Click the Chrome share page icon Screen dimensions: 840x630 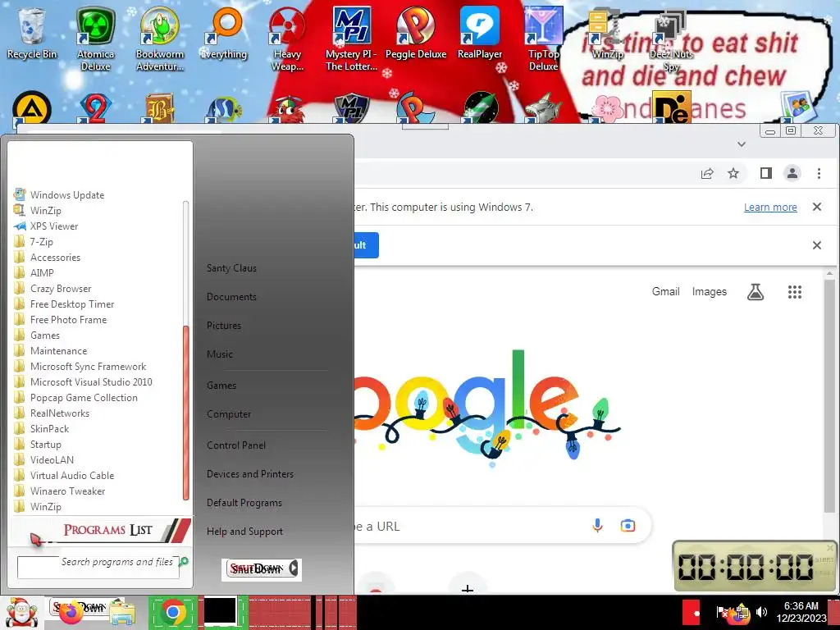tap(707, 174)
